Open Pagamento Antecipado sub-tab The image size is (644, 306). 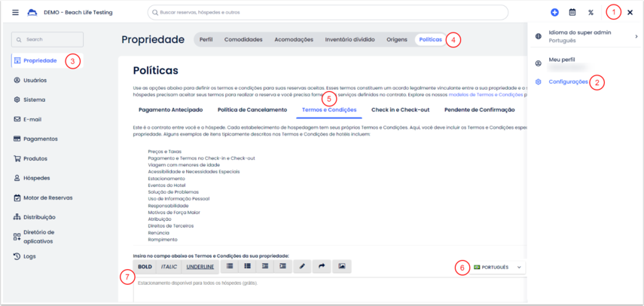171,110
